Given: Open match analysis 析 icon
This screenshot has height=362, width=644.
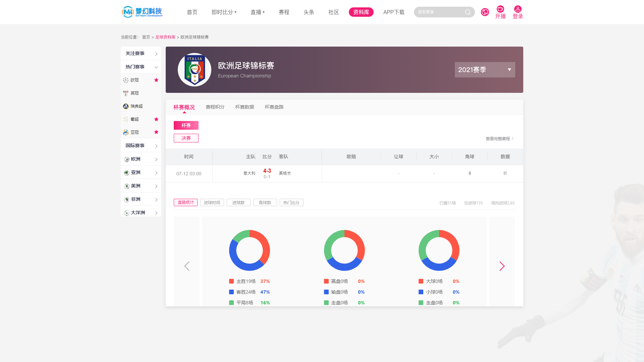Looking at the screenshot, I should [505, 173].
